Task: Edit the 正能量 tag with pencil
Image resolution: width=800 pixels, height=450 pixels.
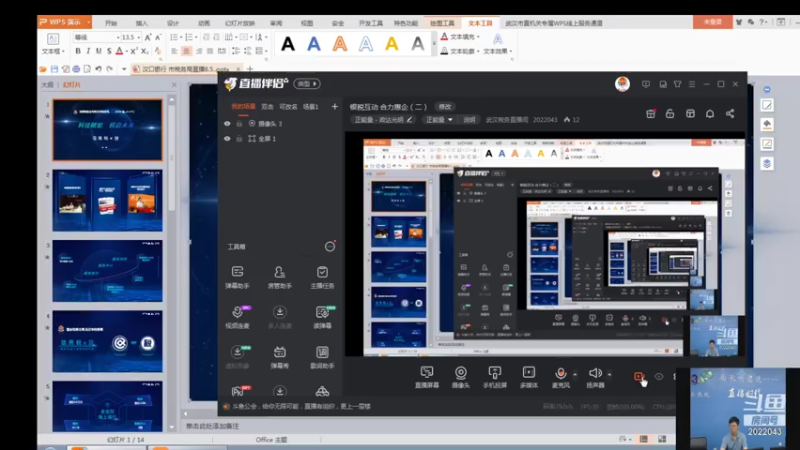Action: (x=409, y=120)
